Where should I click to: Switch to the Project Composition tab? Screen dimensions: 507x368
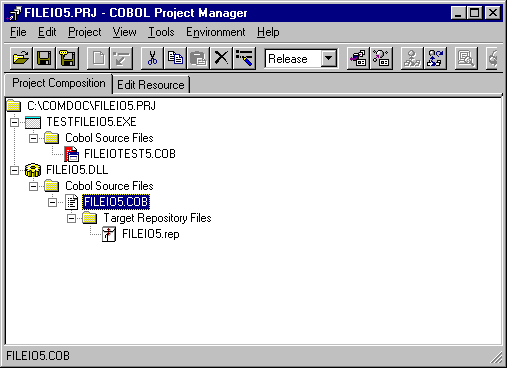[x=59, y=83]
